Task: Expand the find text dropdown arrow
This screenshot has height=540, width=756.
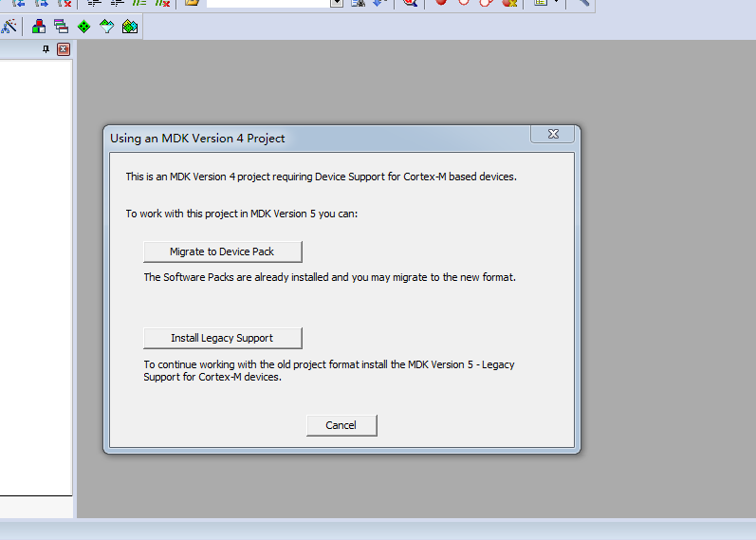Action: point(337,3)
